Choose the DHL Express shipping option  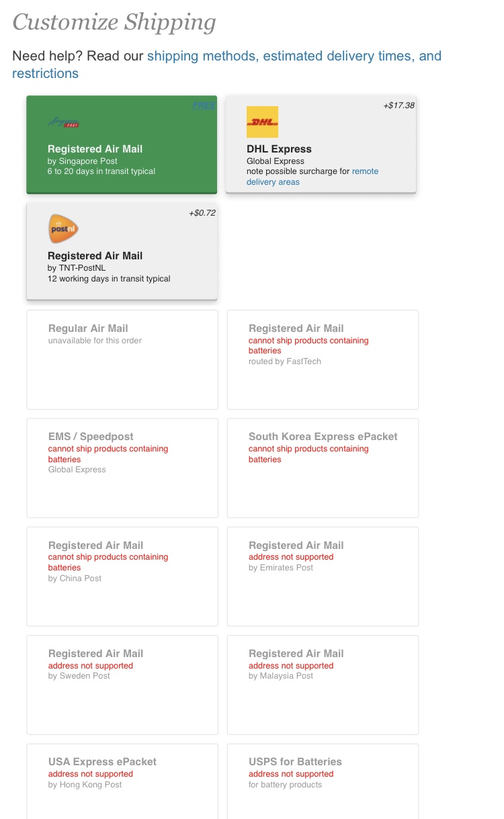tap(321, 159)
